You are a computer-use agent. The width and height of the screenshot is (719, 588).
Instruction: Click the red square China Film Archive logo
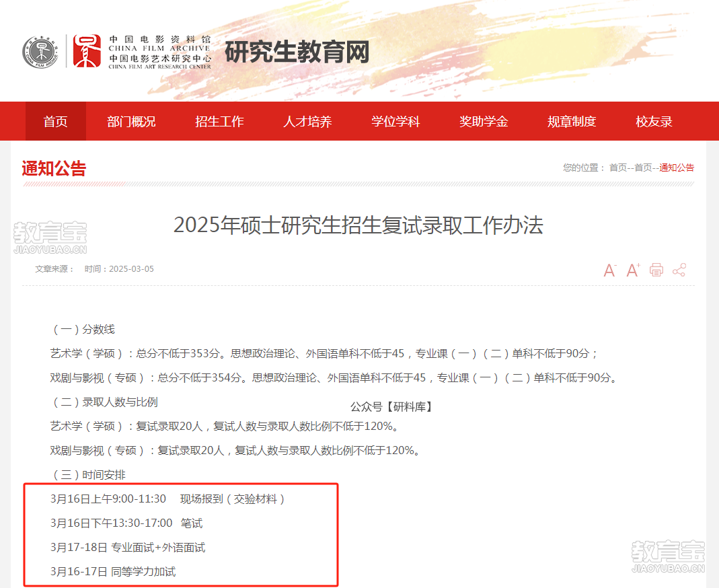click(87, 52)
